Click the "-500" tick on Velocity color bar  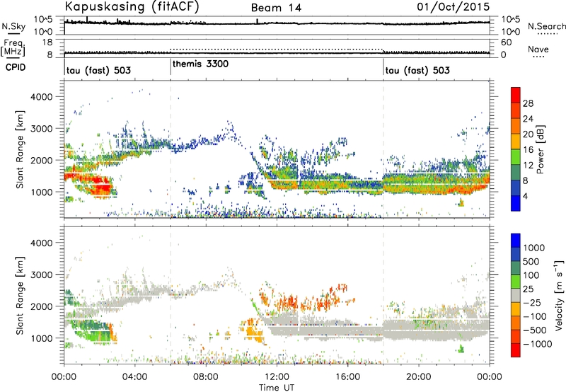(535, 330)
